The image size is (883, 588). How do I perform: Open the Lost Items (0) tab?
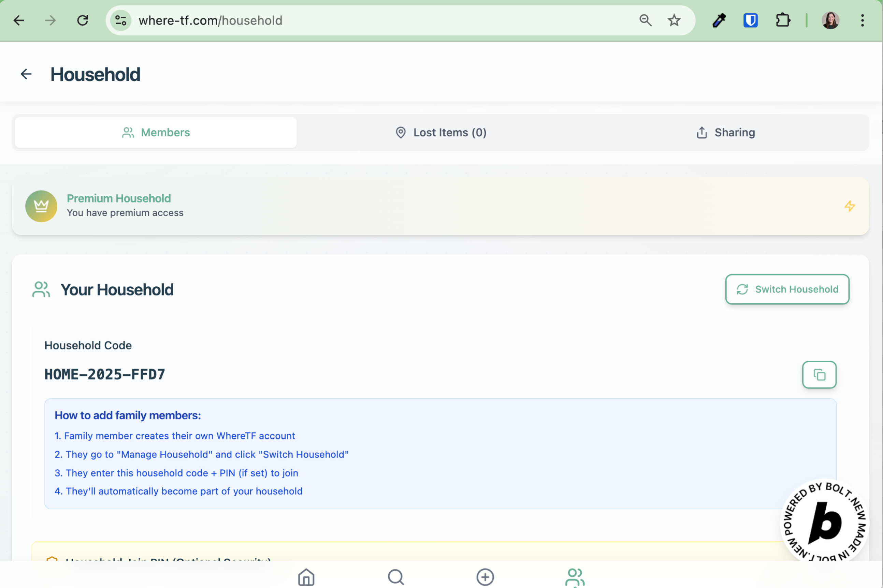click(441, 132)
